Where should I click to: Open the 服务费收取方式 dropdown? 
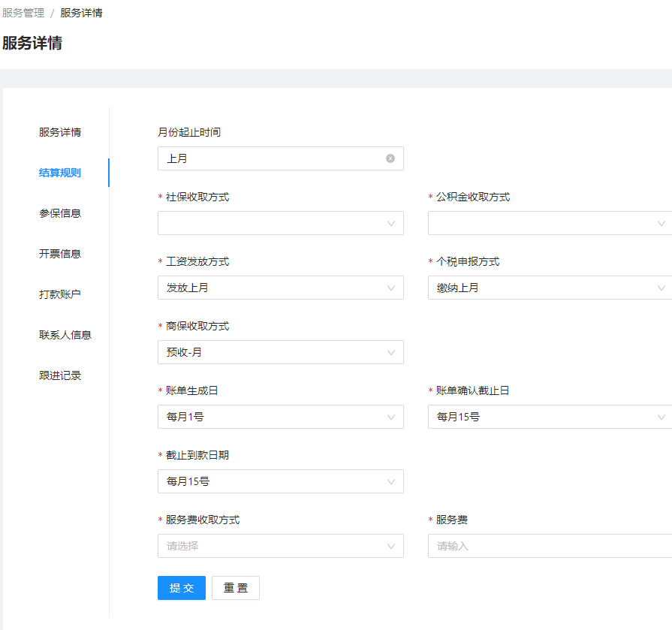pyautogui.click(x=280, y=546)
